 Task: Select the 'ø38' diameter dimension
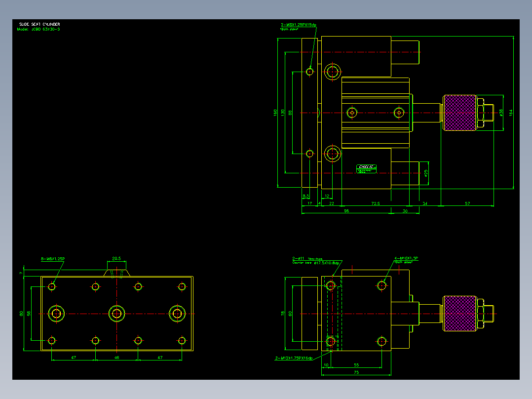501,113
